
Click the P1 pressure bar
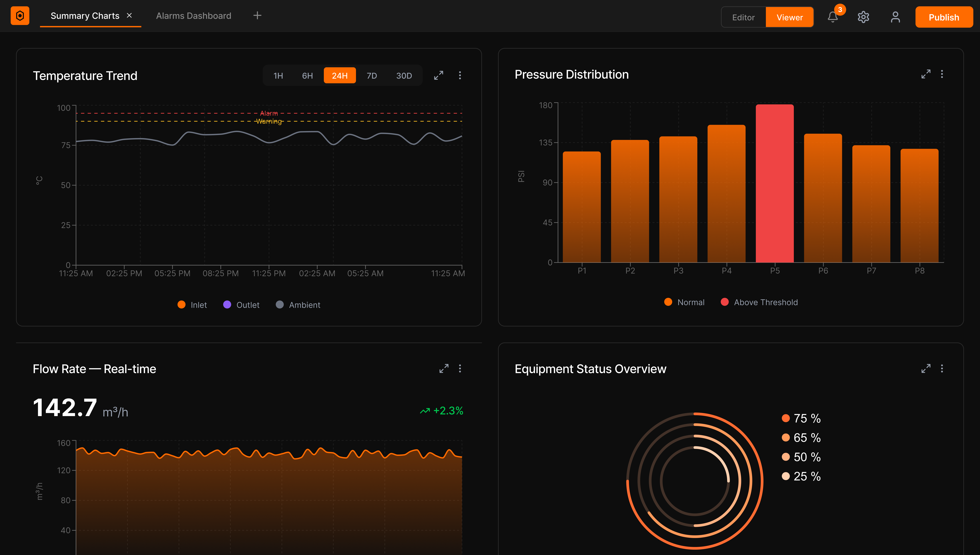pyautogui.click(x=582, y=207)
